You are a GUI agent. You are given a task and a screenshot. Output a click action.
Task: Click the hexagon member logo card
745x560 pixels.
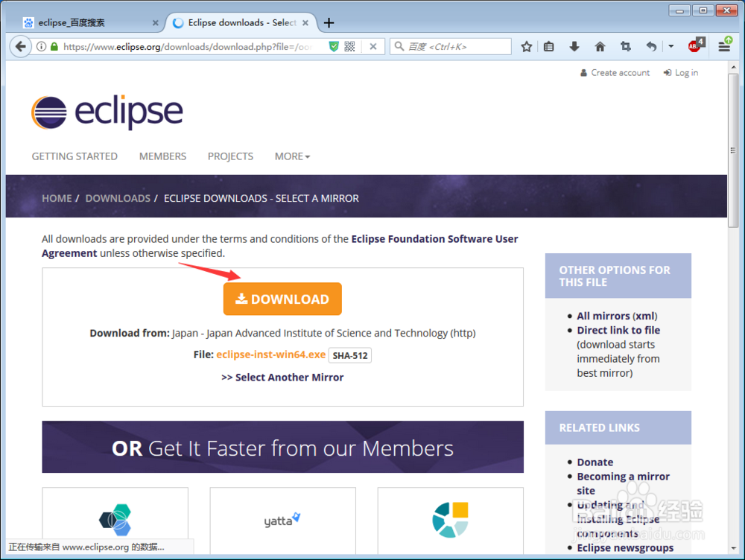(115, 521)
